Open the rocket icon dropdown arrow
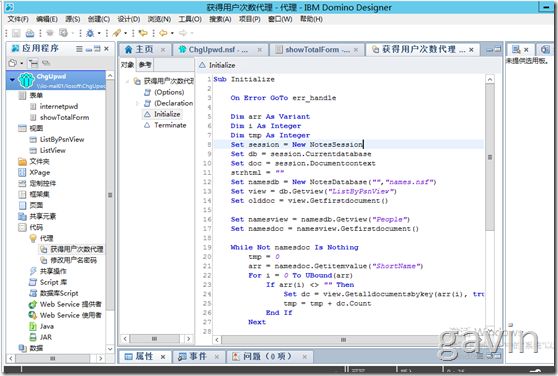This screenshot has height=376, width=558. point(125,33)
